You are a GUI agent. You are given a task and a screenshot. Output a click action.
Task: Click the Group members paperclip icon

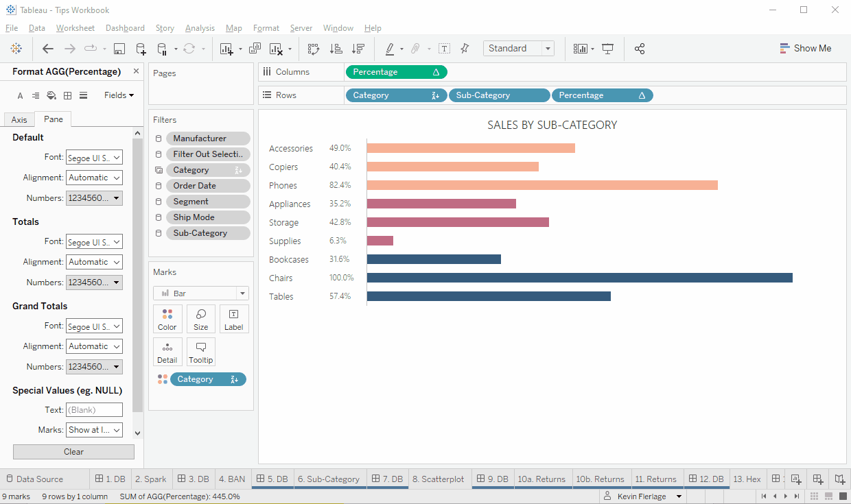pyautogui.click(x=415, y=49)
